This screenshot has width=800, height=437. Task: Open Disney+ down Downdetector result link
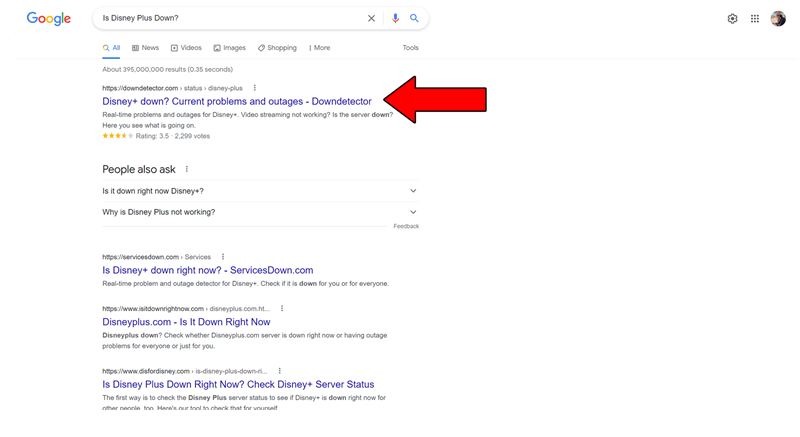click(237, 101)
